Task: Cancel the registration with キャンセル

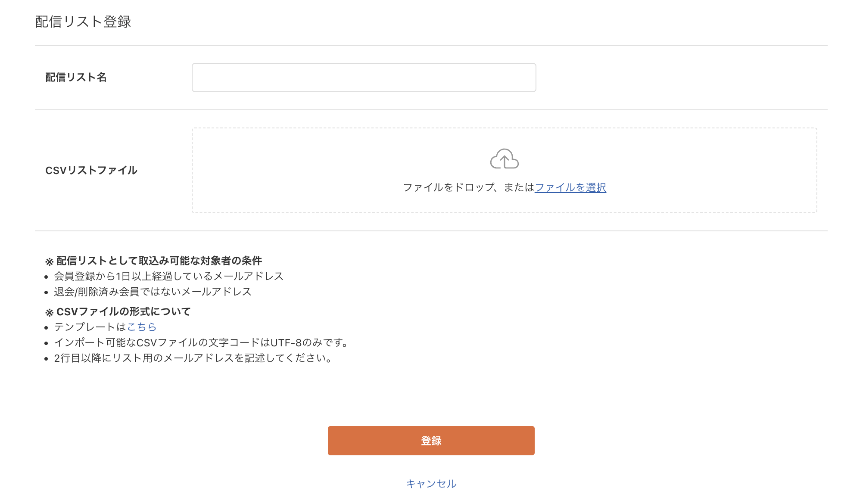Action: pyautogui.click(x=430, y=483)
